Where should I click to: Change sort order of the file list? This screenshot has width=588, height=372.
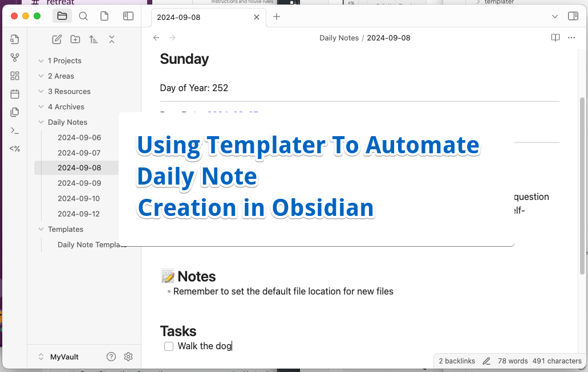point(94,39)
